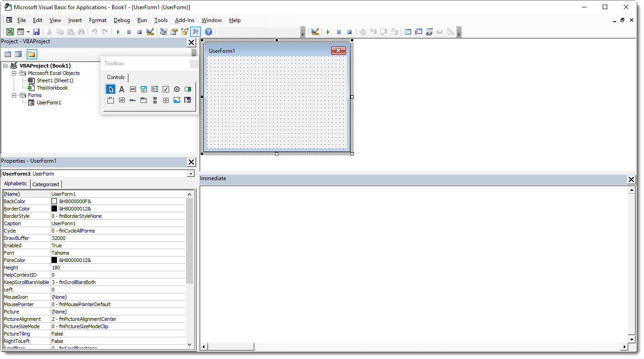The image size is (644, 359).
Task: Select ThisWorkbook in the project tree
Action: click(52, 88)
